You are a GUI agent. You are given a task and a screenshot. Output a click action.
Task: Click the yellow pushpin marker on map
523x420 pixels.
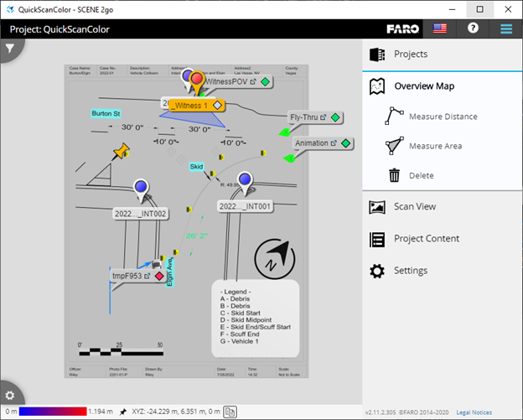point(121,151)
